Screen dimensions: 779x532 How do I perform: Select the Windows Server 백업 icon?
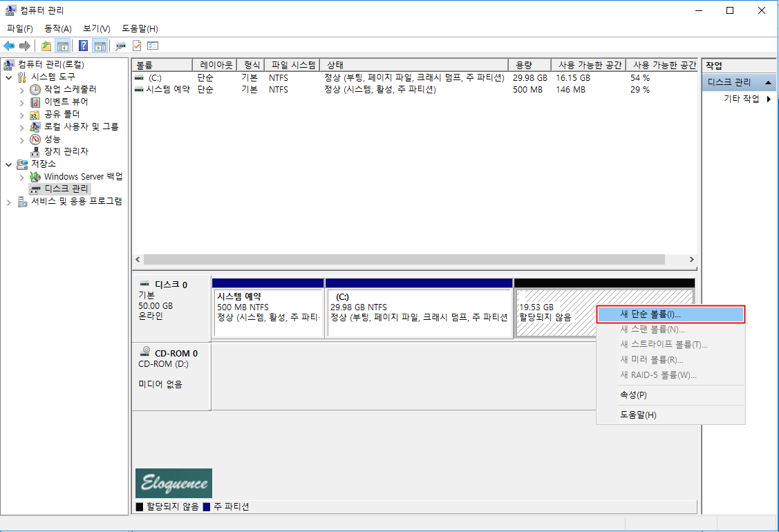point(35,177)
